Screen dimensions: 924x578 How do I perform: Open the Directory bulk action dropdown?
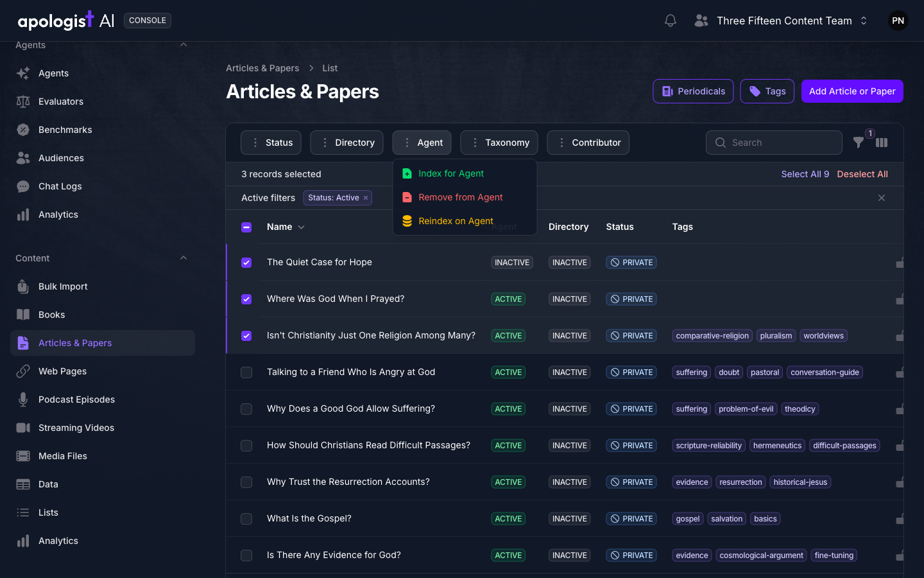pyautogui.click(x=346, y=143)
